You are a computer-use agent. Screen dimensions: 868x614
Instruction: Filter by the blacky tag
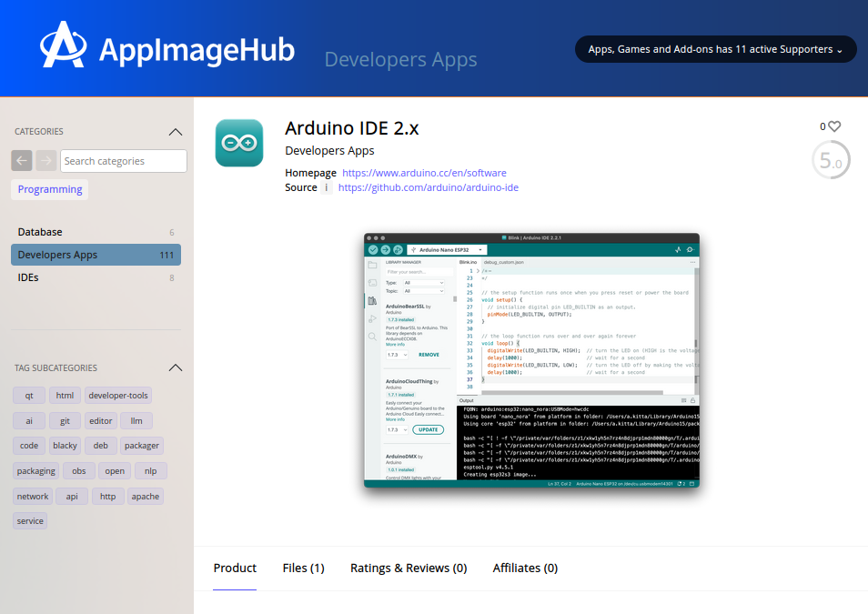65,446
